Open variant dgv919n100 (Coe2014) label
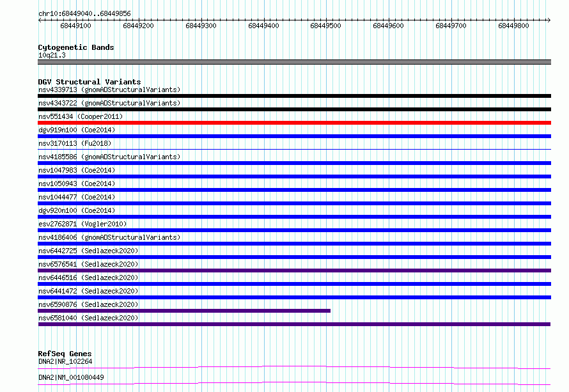 coord(77,130)
